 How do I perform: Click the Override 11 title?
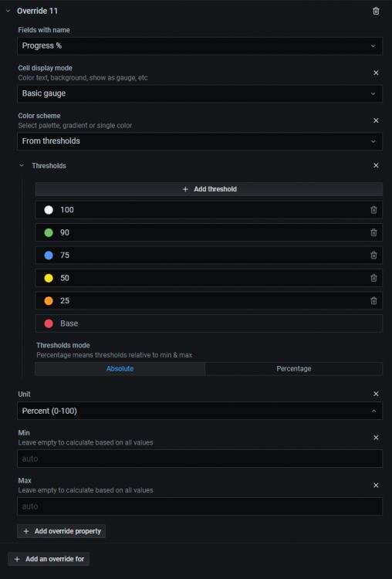click(x=37, y=11)
